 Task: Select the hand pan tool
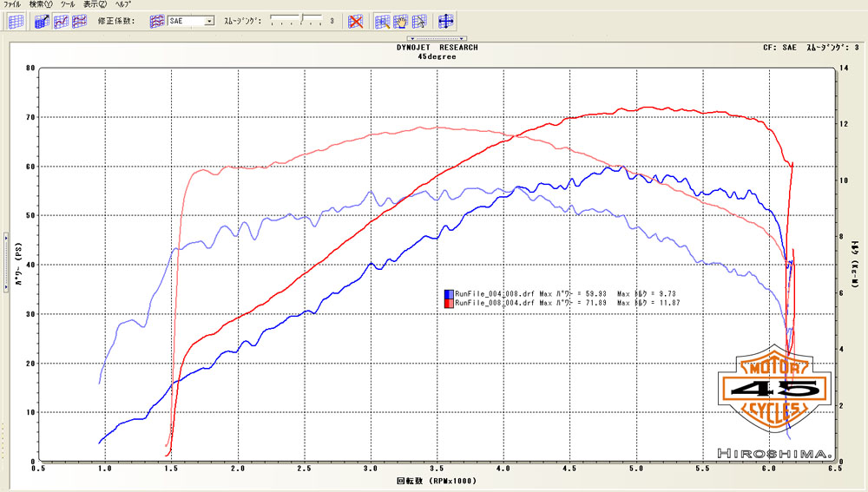(x=401, y=21)
